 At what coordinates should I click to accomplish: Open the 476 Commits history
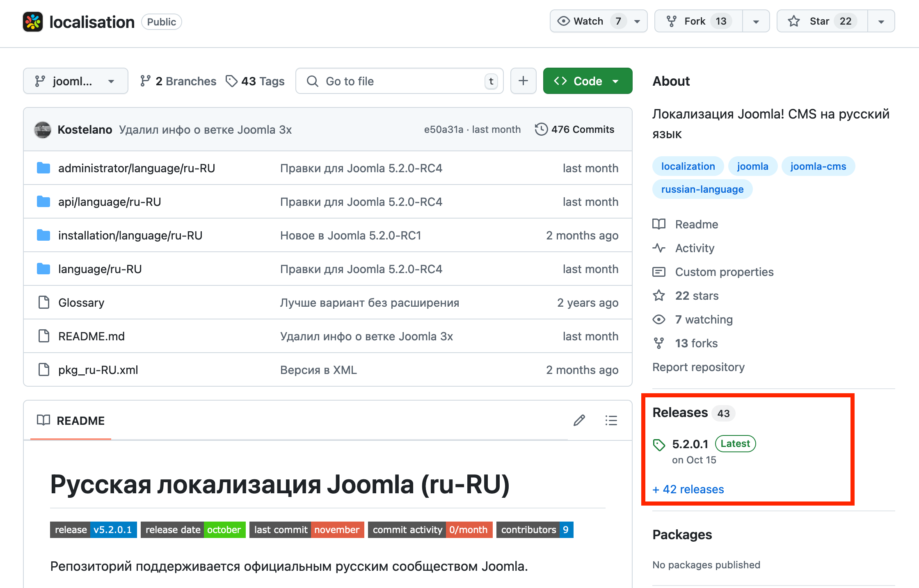(x=575, y=130)
